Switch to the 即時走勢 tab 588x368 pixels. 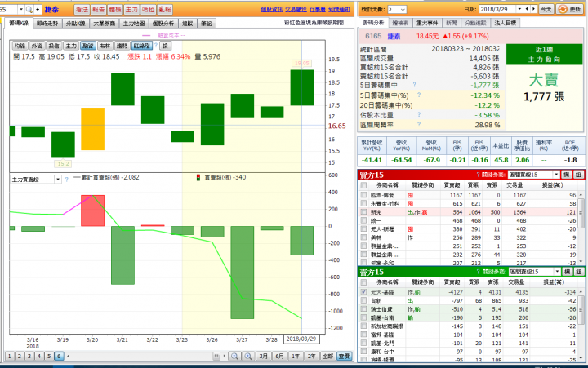pos(47,23)
